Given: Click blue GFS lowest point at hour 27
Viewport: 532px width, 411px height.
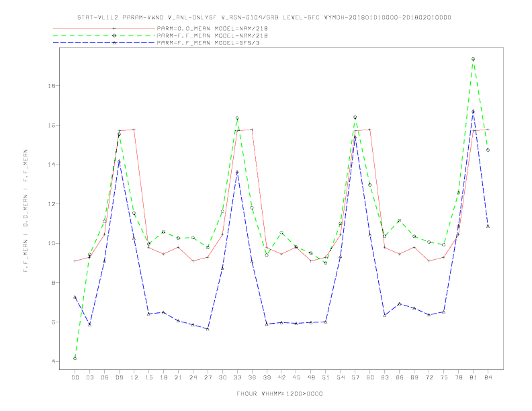Looking at the screenshot, I should coord(208,329).
